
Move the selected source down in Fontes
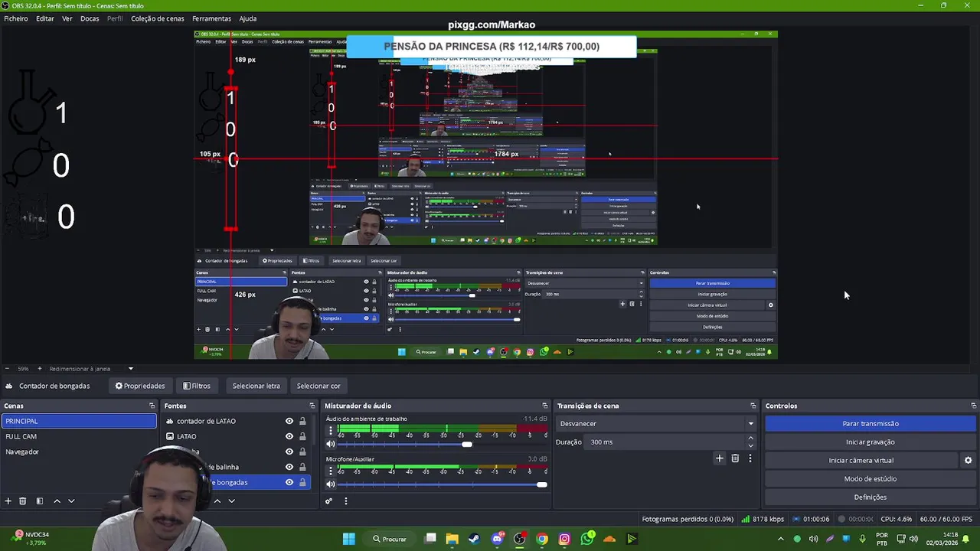pyautogui.click(x=231, y=501)
